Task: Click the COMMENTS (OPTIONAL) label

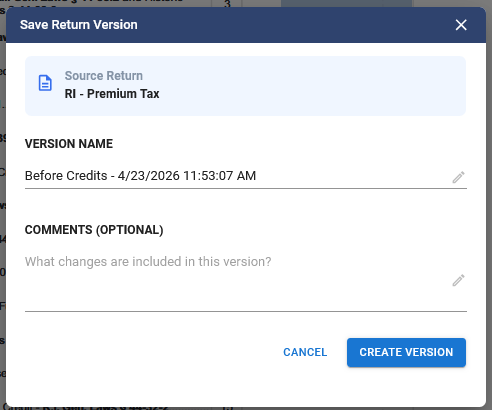Action: pyautogui.click(x=94, y=230)
